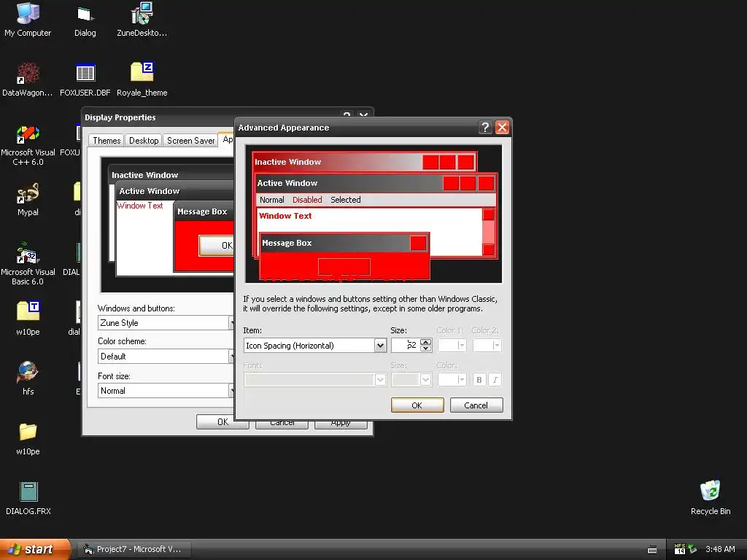This screenshot has width=747, height=560.
Task: Increase the item Size spinner value
Action: (426, 342)
